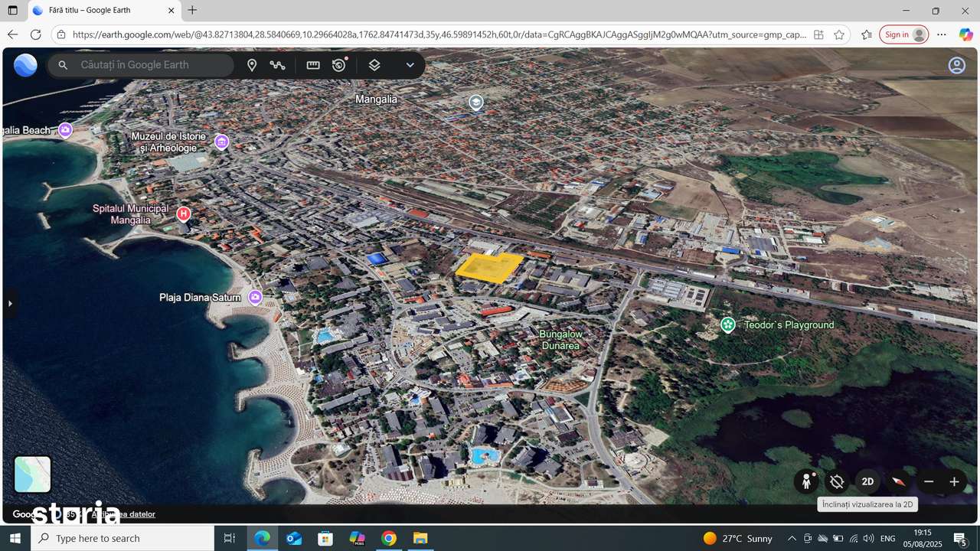Open Microsoft Edge from the taskbar
980x551 pixels.
point(263,538)
